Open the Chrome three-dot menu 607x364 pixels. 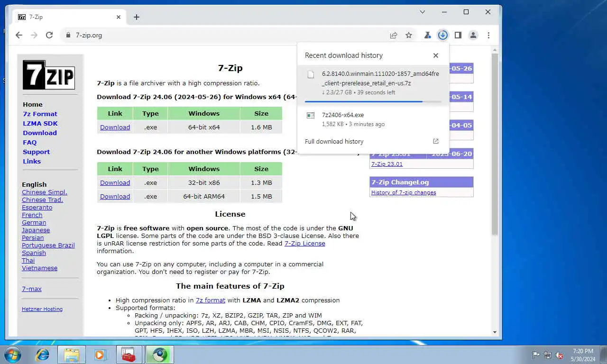[488, 35]
